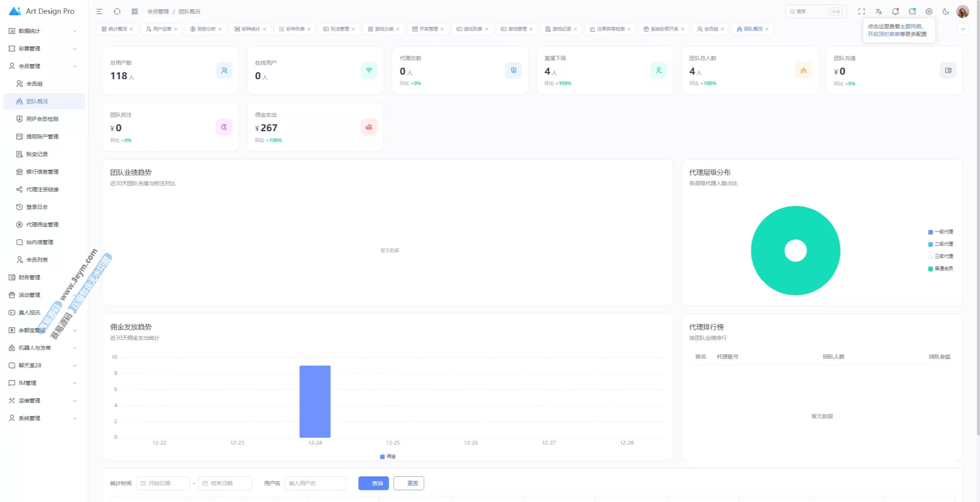Viewport: 980px width, 502px height.
Task: Toggle 普通会员 legend item
Action: click(940, 269)
